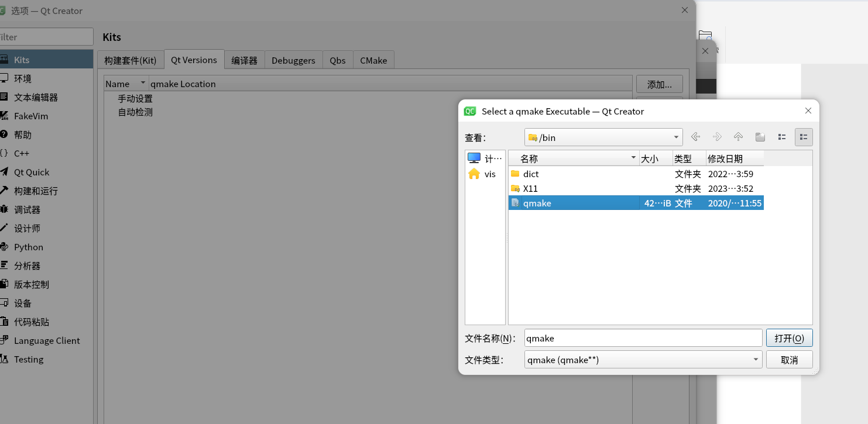Screen dimensions: 868x424
Task: Switch to CMake tab
Action: (373, 60)
